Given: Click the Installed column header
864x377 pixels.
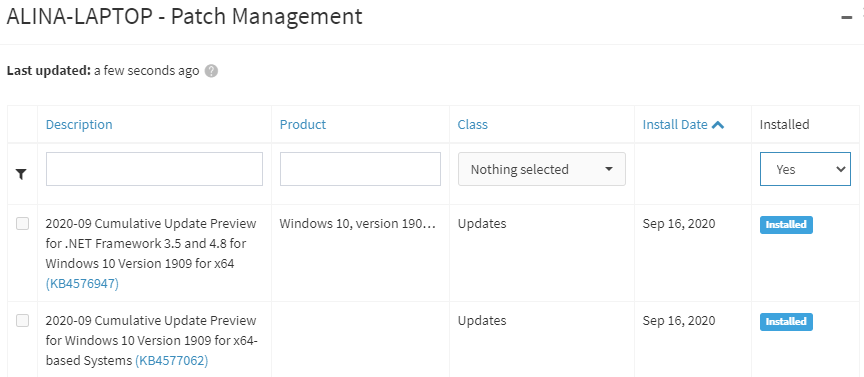Looking at the screenshot, I should pos(785,125).
